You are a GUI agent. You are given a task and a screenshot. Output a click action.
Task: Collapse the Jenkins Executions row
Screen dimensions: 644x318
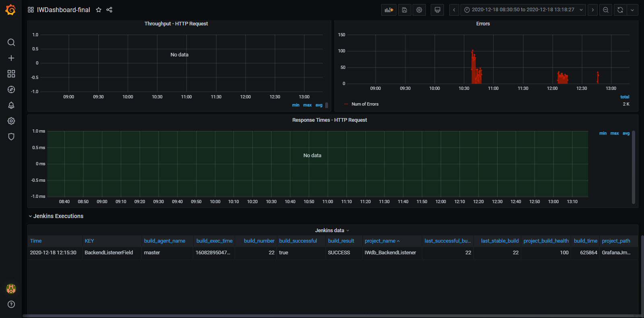[58, 216]
